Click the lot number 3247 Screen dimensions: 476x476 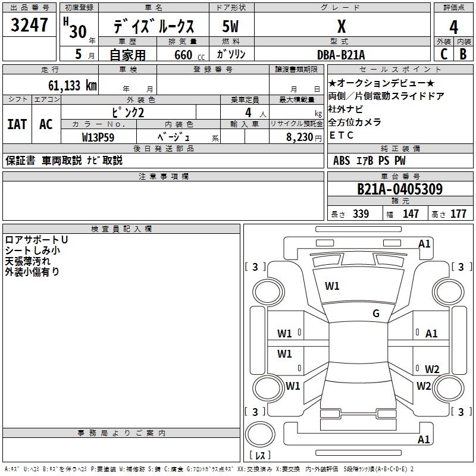tap(30, 27)
